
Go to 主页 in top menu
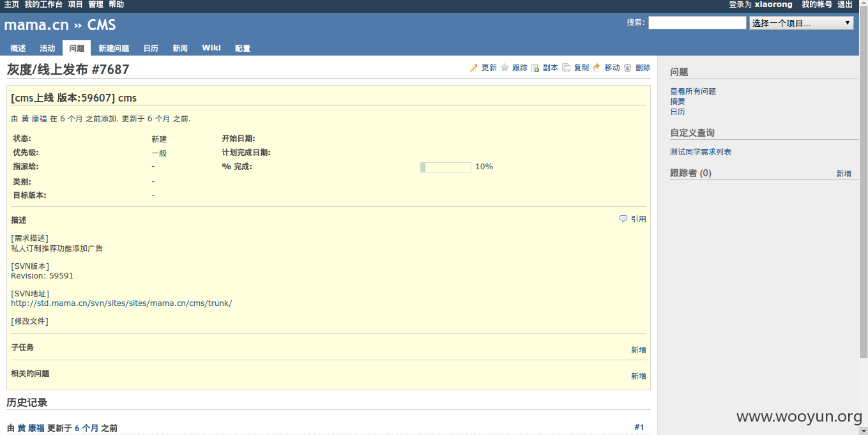pyautogui.click(x=11, y=4)
